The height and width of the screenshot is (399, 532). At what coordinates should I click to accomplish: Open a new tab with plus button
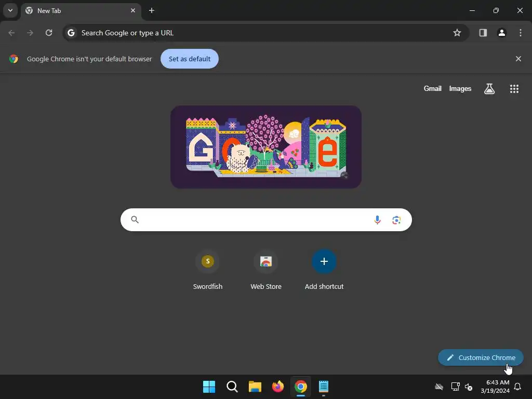pos(152,10)
